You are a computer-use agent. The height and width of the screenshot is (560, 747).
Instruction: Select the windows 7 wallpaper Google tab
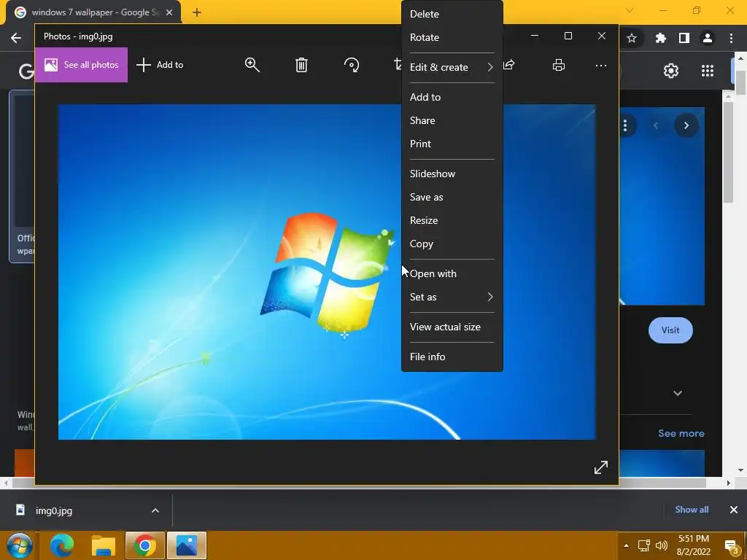point(93,12)
